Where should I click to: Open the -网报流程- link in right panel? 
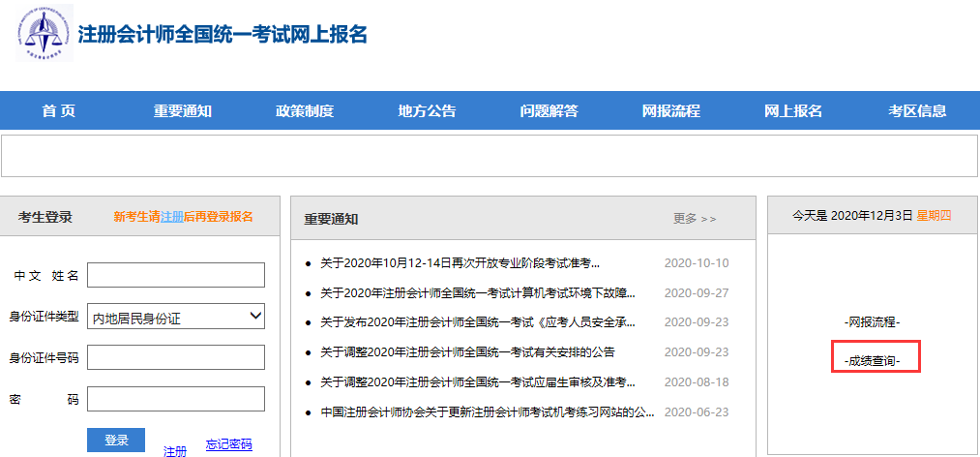(873, 321)
